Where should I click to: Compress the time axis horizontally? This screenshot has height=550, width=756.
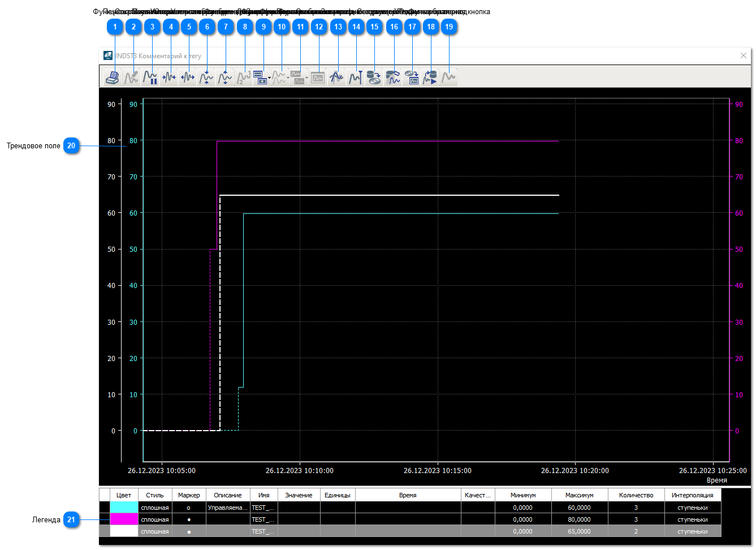pos(169,77)
